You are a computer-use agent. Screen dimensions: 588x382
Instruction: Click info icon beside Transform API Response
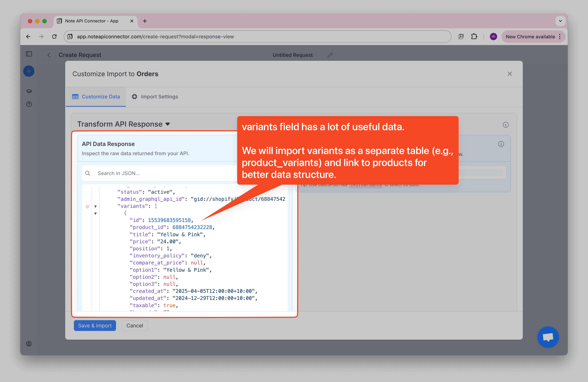(505, 125)
